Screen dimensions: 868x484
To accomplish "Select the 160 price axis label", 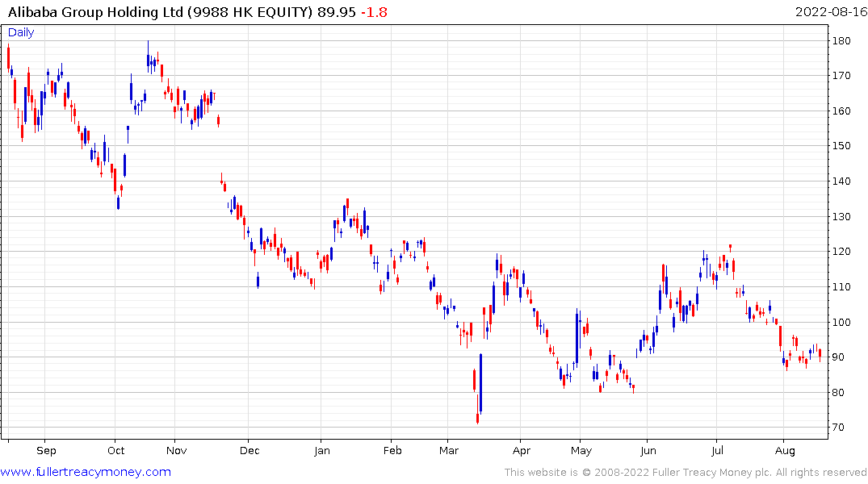I will (841, 111).
